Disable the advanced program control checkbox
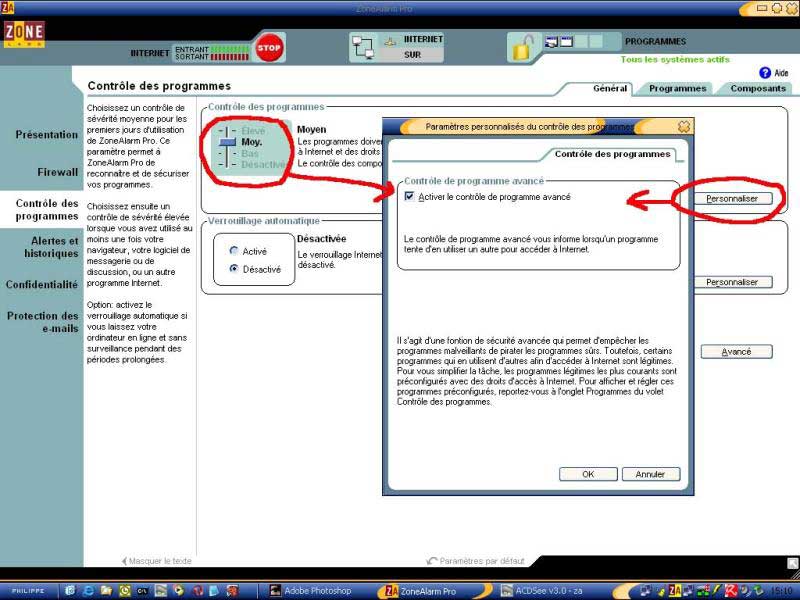The width and height of the screenshot is (800, 600). 410,197
